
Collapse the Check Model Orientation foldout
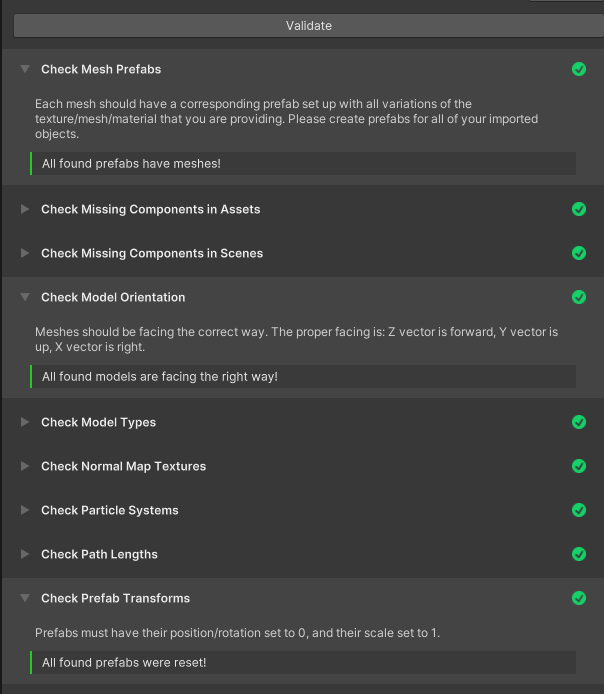click(x=25, y=297)
